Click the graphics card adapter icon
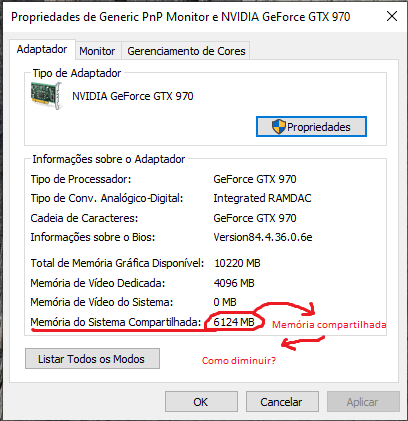Viewport: 408px width, 421px height. coord(46,95)
